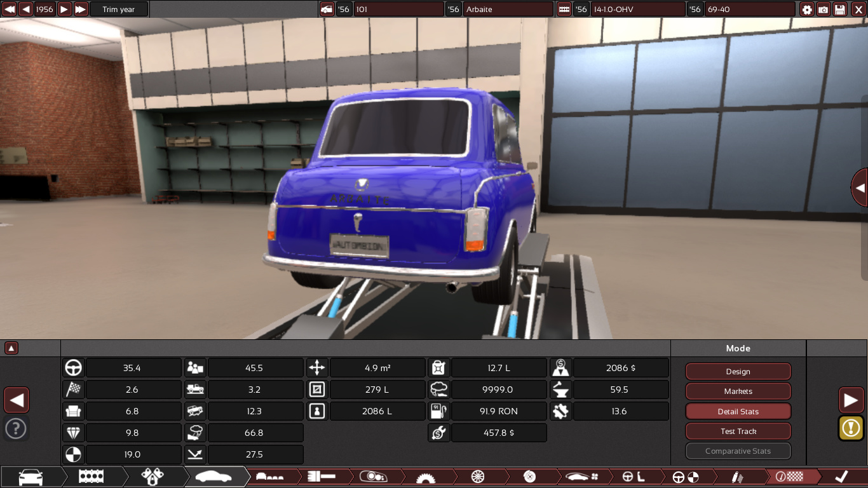Click the diamond prestige stat icon

pos(74,433)
